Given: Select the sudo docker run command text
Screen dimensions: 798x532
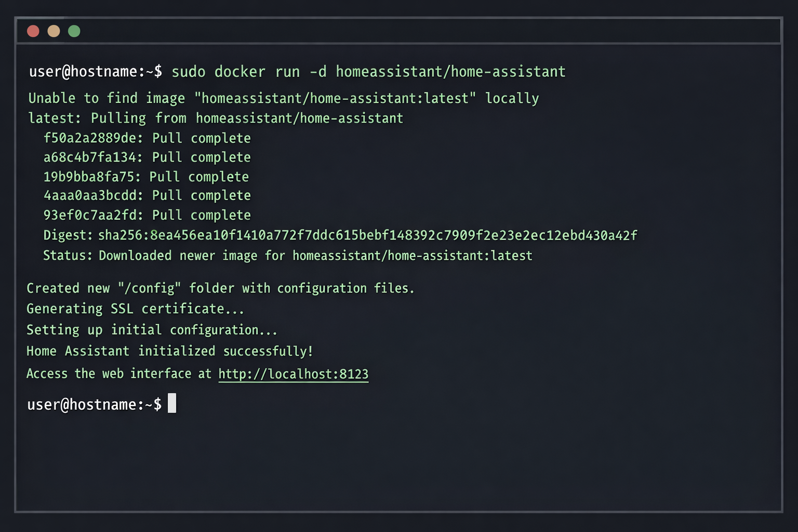Looking at the screenshot, I should [x=369, y=72].
